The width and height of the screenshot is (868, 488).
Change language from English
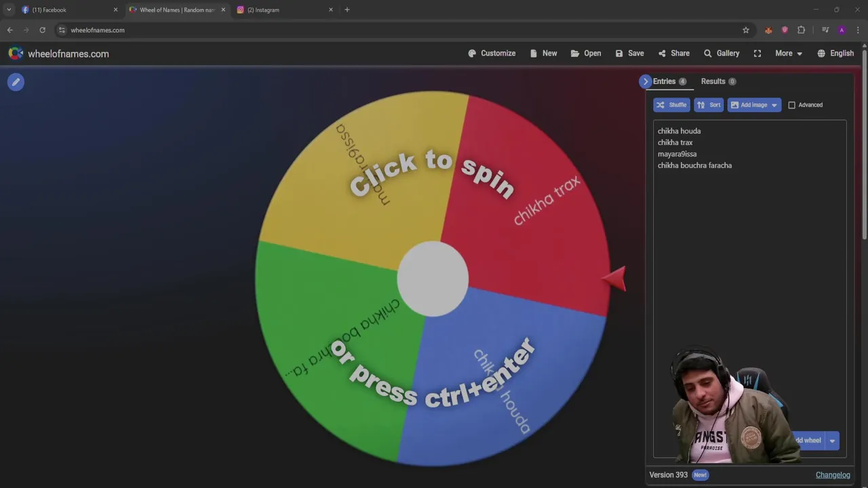tap(835, 54)
